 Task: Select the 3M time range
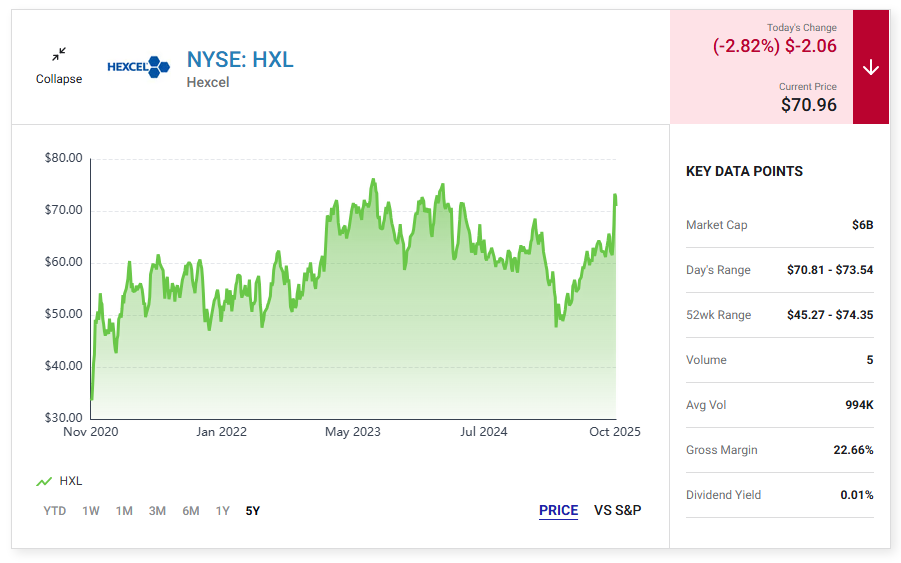pos(157,511)
